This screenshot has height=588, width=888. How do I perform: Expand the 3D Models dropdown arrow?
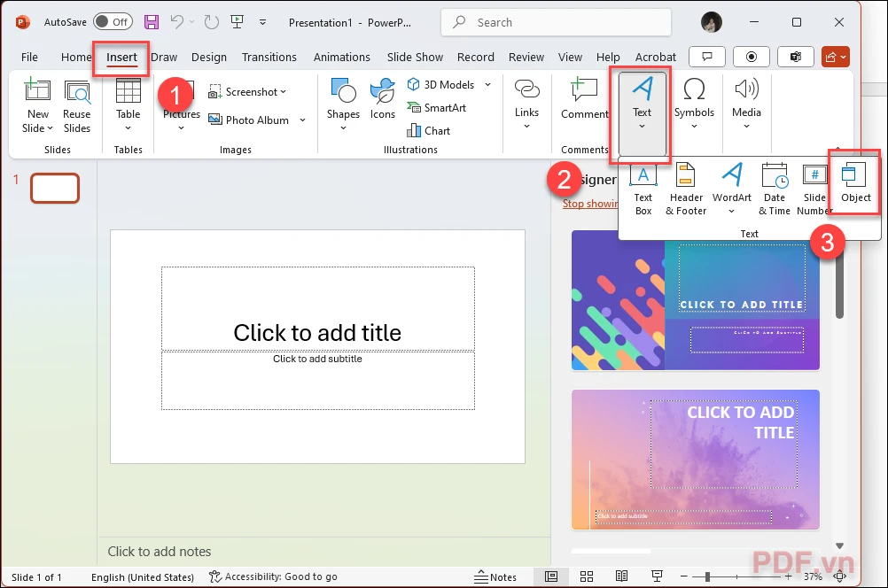pyautogui.click(x=487, y=84)
